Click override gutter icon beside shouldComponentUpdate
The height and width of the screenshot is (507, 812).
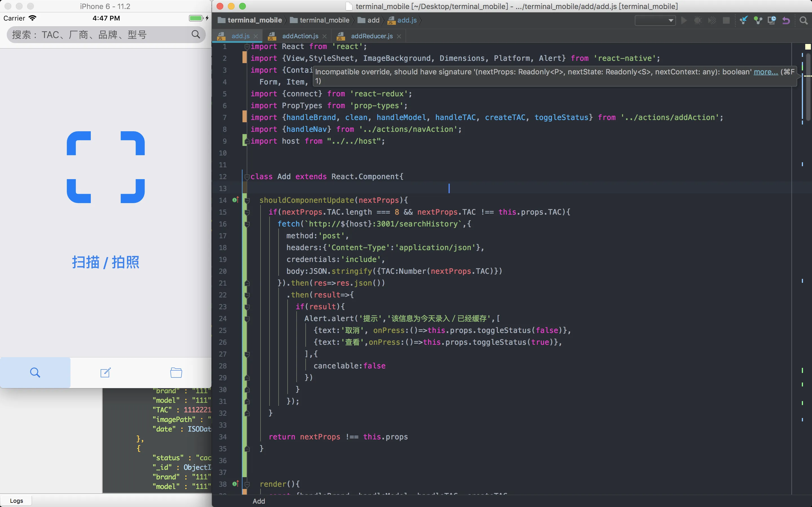[235, 200]
